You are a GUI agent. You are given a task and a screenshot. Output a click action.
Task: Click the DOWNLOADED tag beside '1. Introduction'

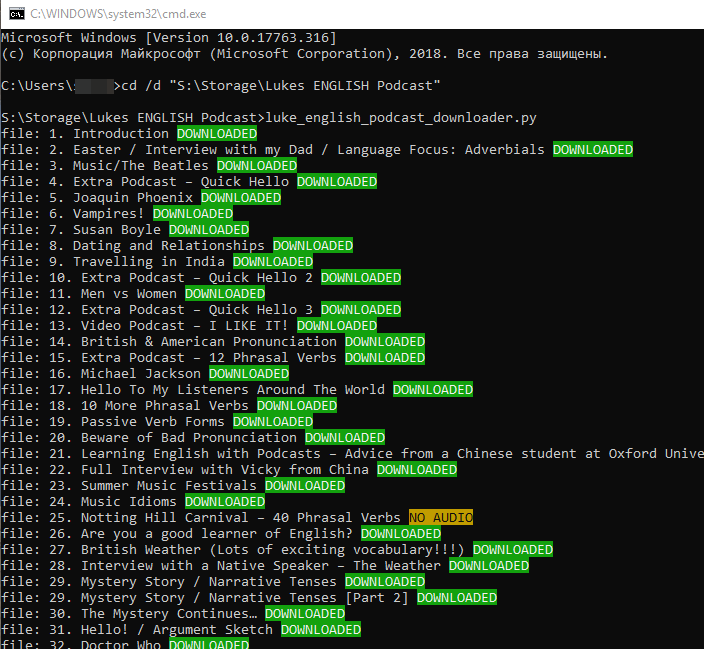(x=217, y=134)
